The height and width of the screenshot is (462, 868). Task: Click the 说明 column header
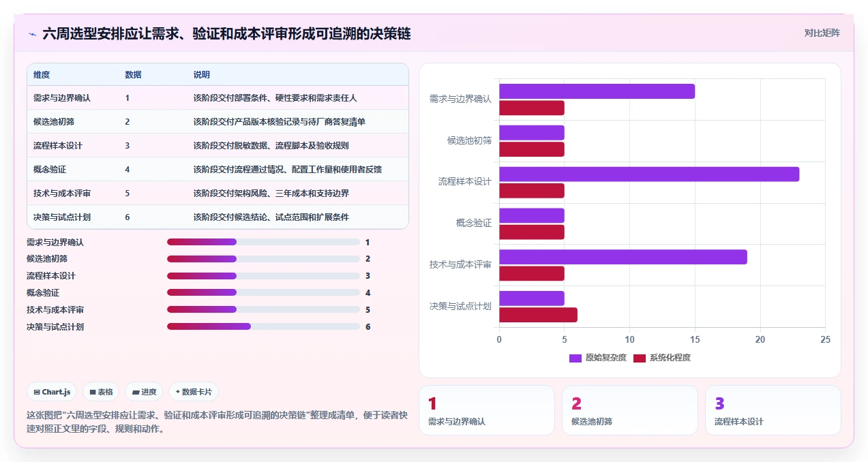pos(201,75)
